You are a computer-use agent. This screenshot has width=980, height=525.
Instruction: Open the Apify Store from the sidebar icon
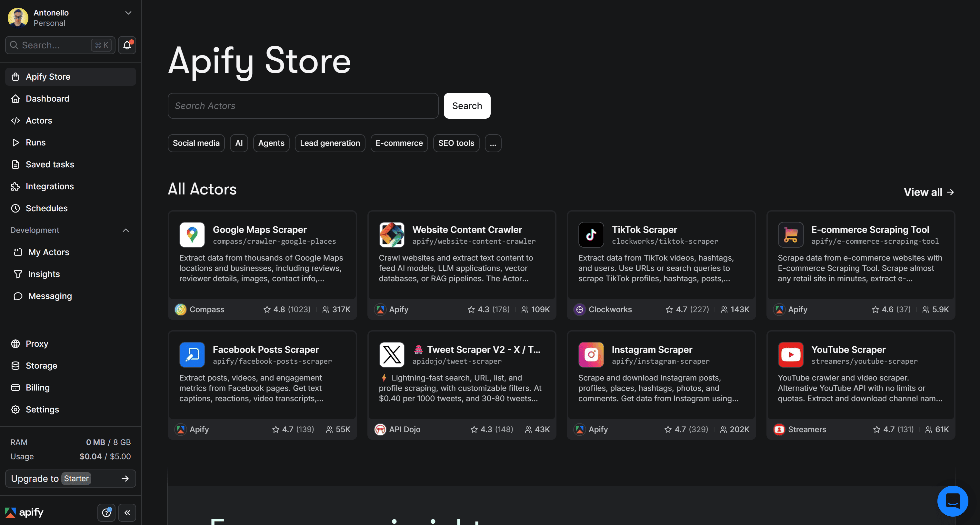pyautogui.click(x=15, y=76)
